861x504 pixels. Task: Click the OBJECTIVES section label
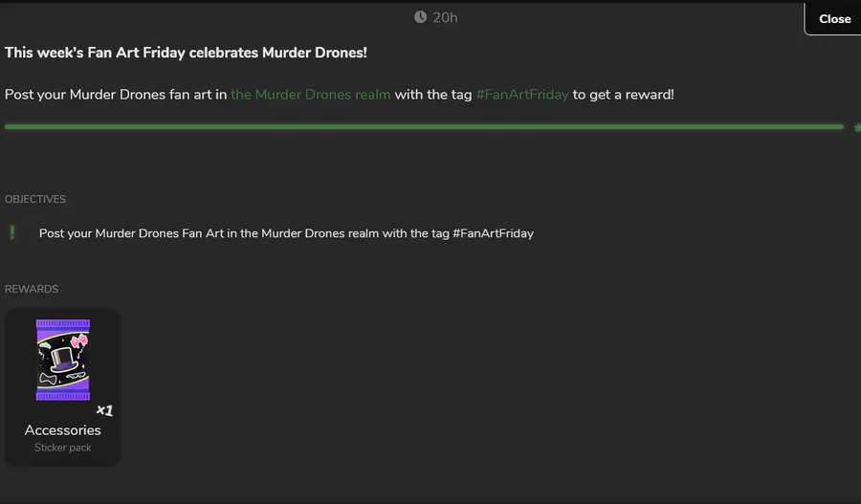(35, 199)
